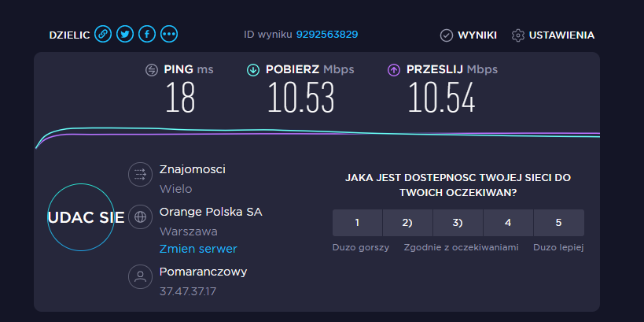The image size is (644, 322).
Task: Click the user icon beside Pomaranczowy
Action: (x=141, y=276)
